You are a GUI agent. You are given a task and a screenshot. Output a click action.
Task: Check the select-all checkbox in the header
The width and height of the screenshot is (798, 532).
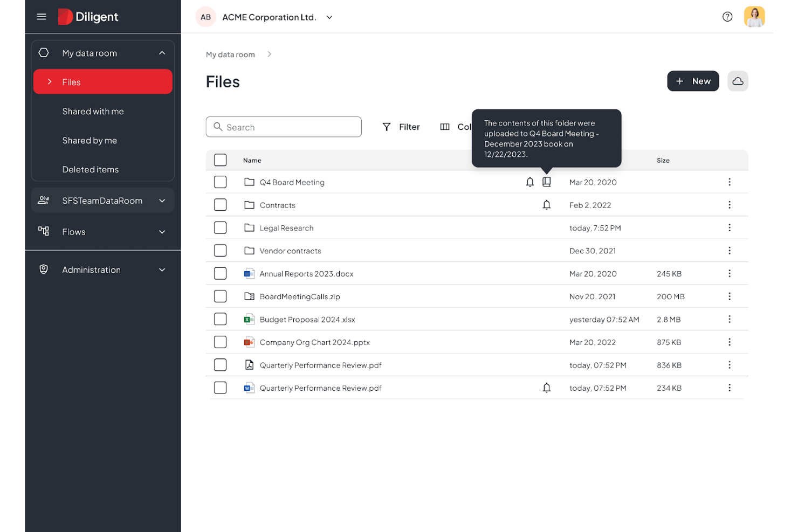220,160
